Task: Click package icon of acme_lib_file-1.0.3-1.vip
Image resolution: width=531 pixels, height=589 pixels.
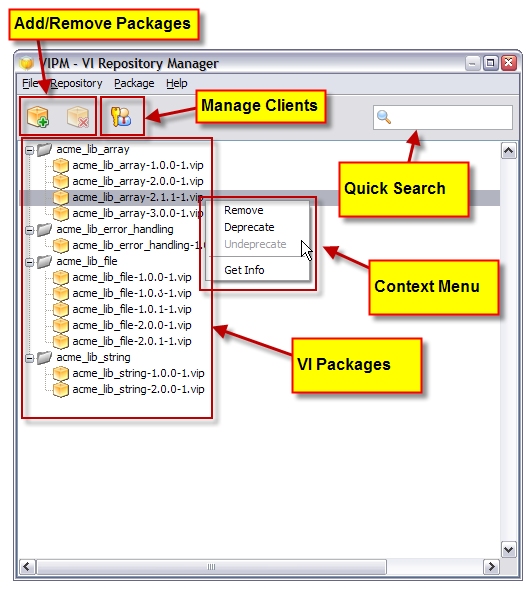Action: click(x=60, y=293)
